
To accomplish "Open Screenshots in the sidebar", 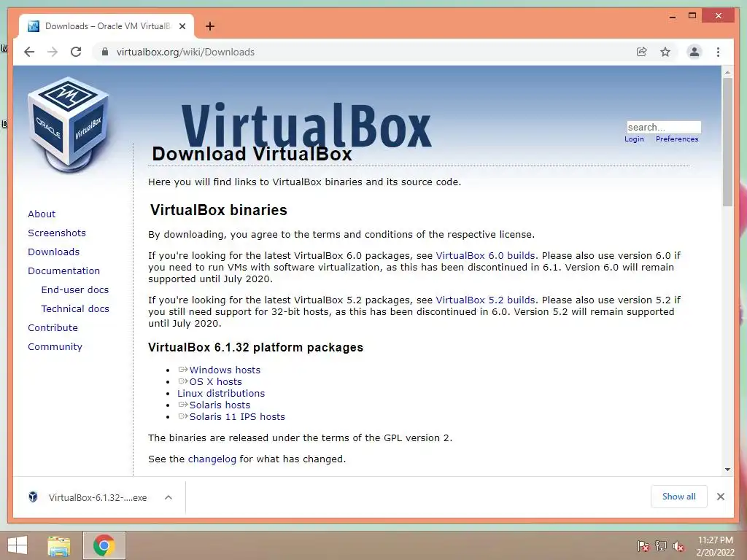I will tap(57, 233).
